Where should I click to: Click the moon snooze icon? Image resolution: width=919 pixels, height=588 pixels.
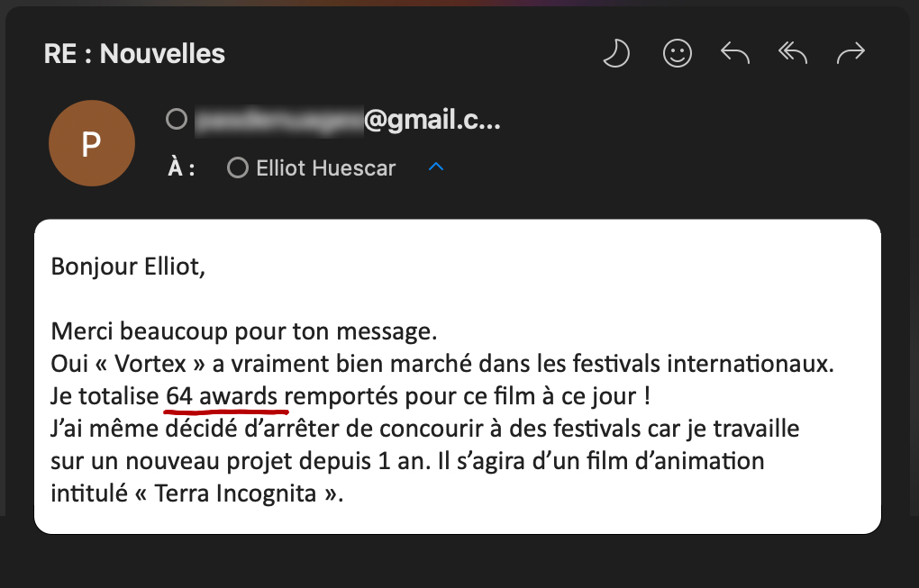click(x=616, y=54)
